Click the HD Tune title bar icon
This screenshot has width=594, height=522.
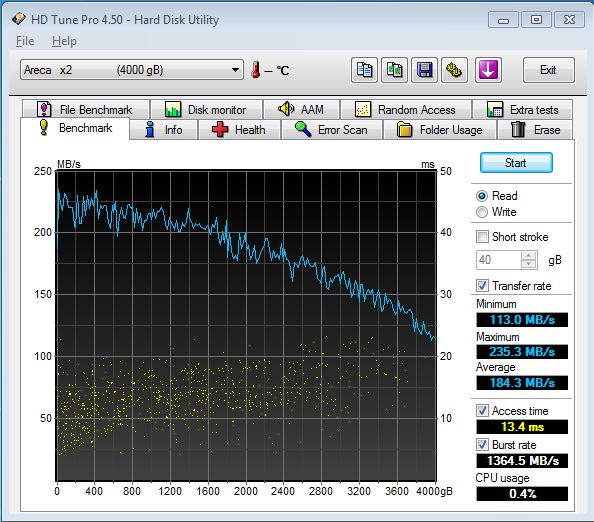coord(18,19)
